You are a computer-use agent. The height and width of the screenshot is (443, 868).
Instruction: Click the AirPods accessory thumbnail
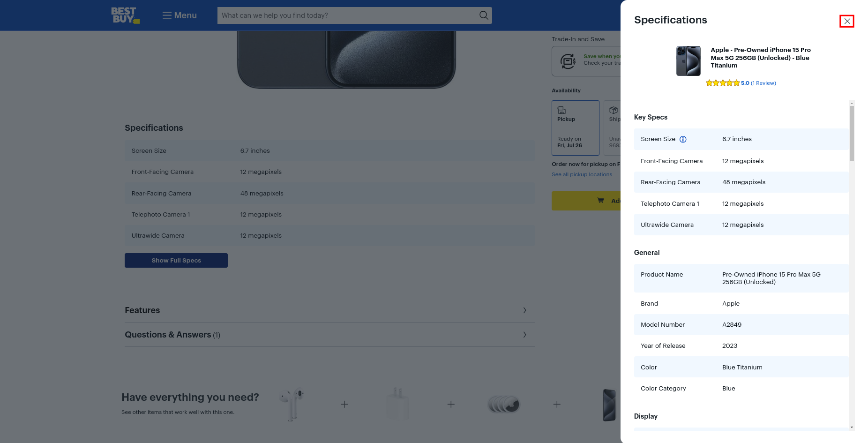click(x=292, y=404)
